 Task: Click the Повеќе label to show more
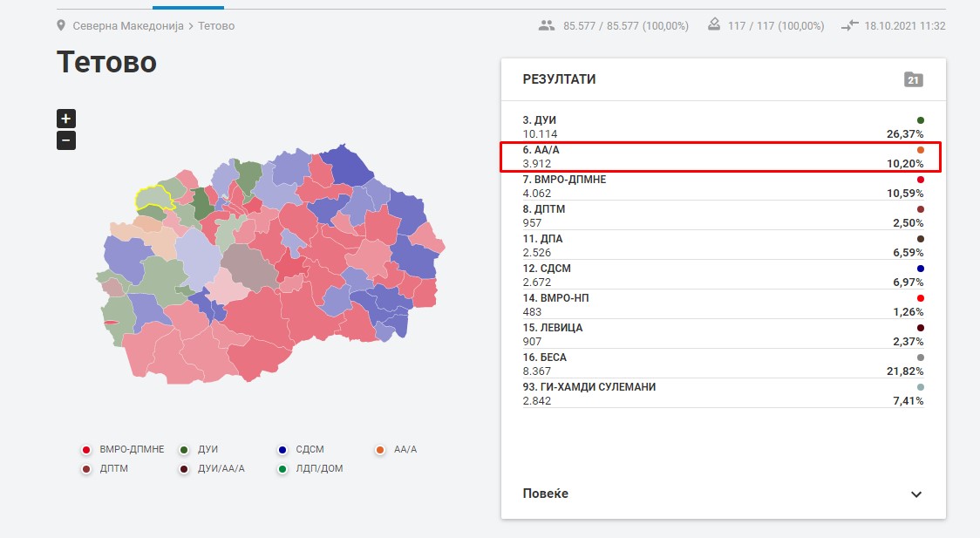point(546,494)
